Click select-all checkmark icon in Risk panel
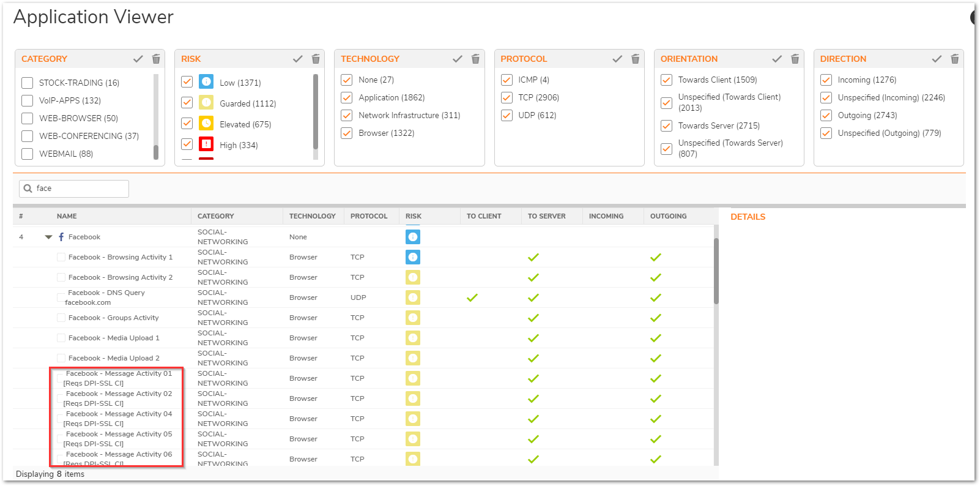The width and height of the screenshot is (980, 486). click(298, 59)
